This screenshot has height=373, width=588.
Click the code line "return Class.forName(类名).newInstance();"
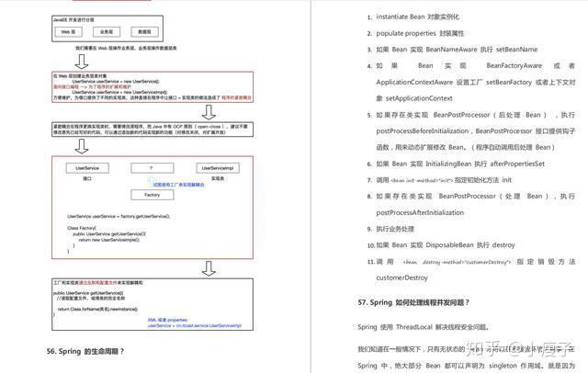(98, 309)
